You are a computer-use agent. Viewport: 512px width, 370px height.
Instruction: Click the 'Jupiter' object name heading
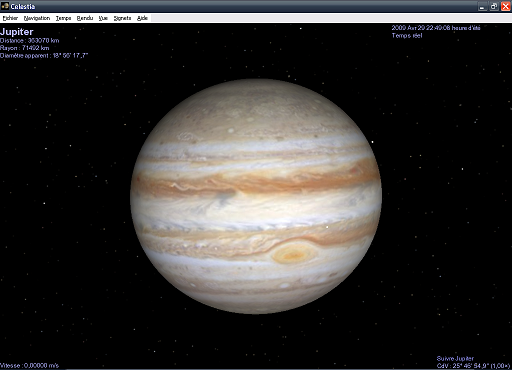(17, 32)
